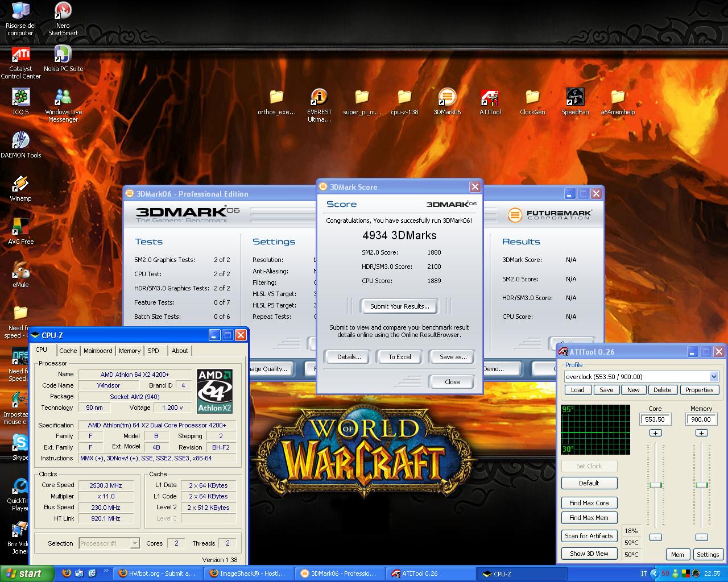The width and height of the screenshot is (728, 582).
Task: Click Load profile button in ATITool
Action: pos(577,390)
